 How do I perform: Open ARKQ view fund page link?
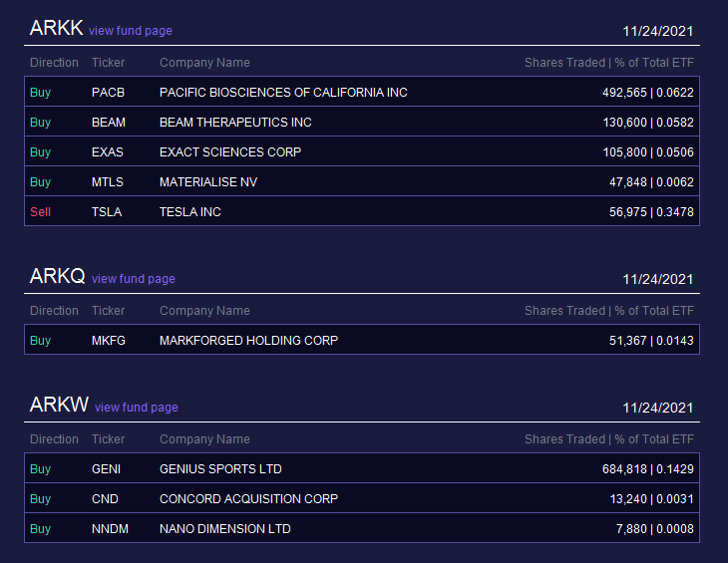click(134, 279)
